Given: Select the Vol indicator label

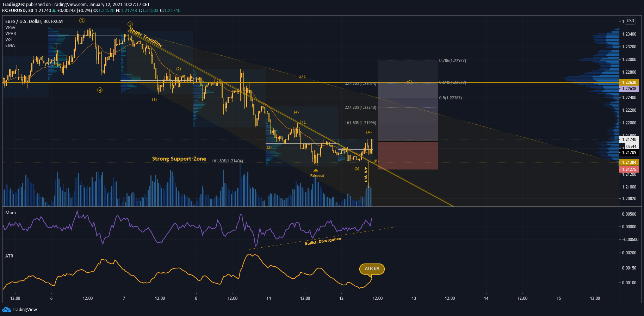Looking at the screenshot, I should pyautogui.click(x=8, y=39).
